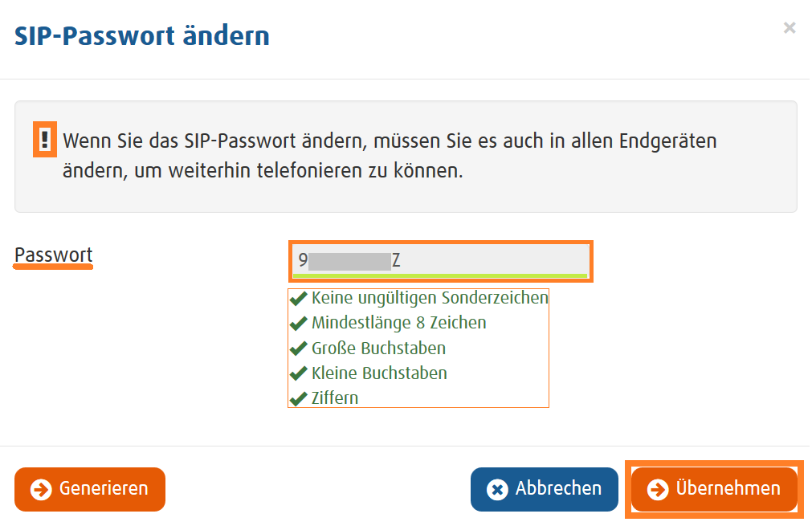The image size is (812, 526).
Task: Select the Mindestlänge 8 Zeichen requirement text
Action: [x=398, y=323]
